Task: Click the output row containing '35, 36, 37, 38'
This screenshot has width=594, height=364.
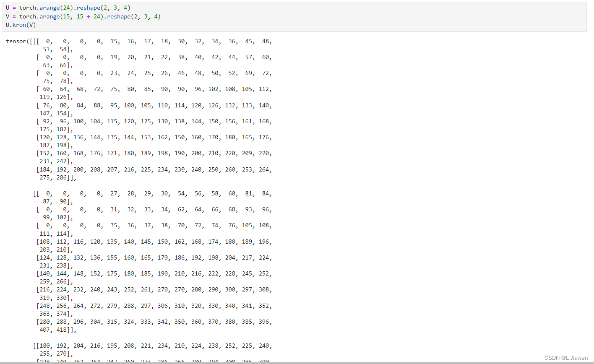Action: pos(154,225)
